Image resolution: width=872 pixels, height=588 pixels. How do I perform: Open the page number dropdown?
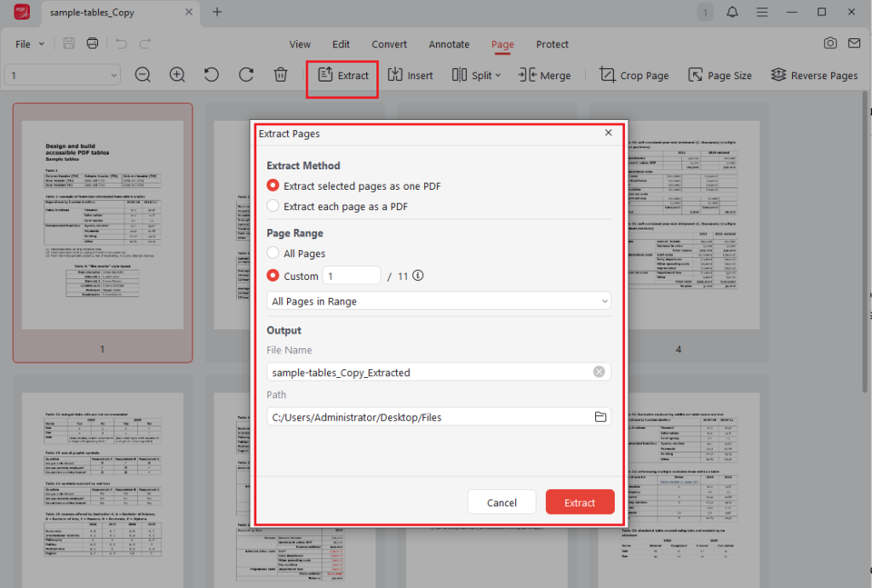click(62, 75)
